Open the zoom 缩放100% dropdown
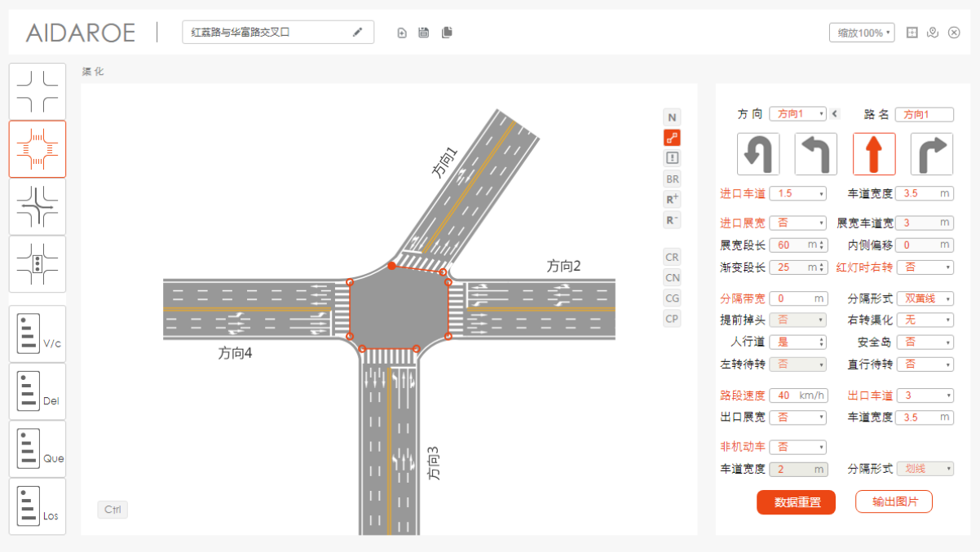The height and width of the screenshot is (552, 980). pyautogui.click(x=862, y=33)
